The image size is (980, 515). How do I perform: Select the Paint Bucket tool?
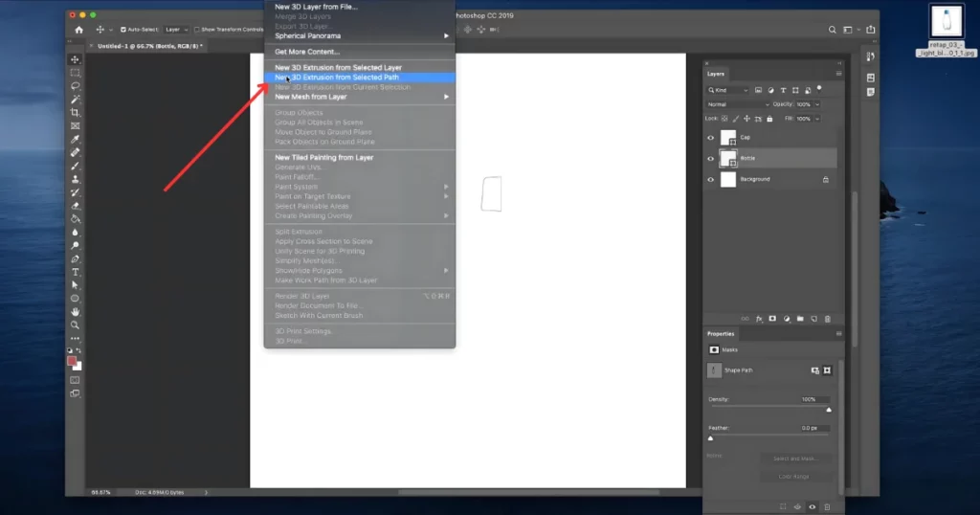pyautogui.click(x=75, y=219)
